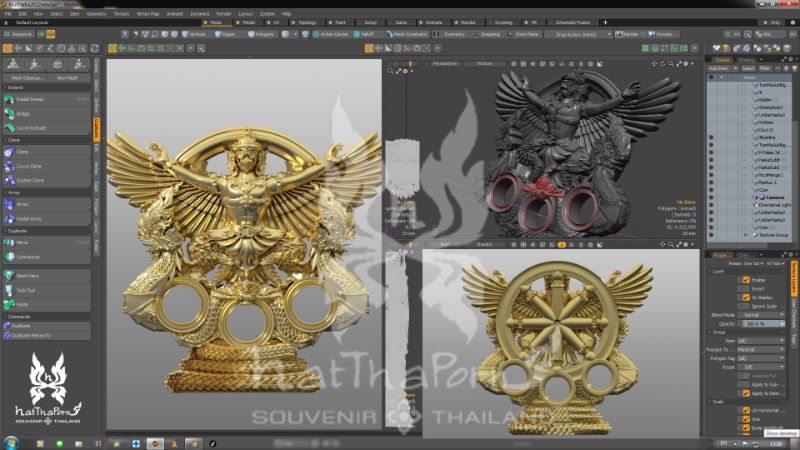Image resolution: width=800 pixels, height=450 pixels.
Task: Select the Scatter Clone tool
Action: [x=47, y=180]
